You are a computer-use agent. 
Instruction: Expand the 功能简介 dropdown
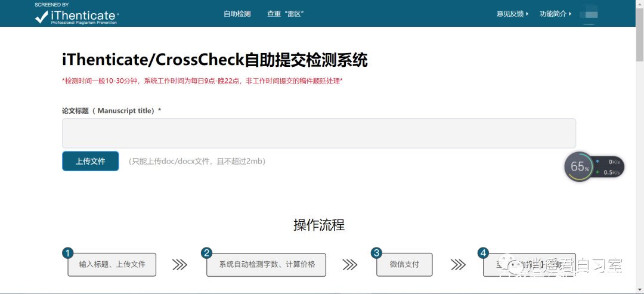[x=556, y=14]
